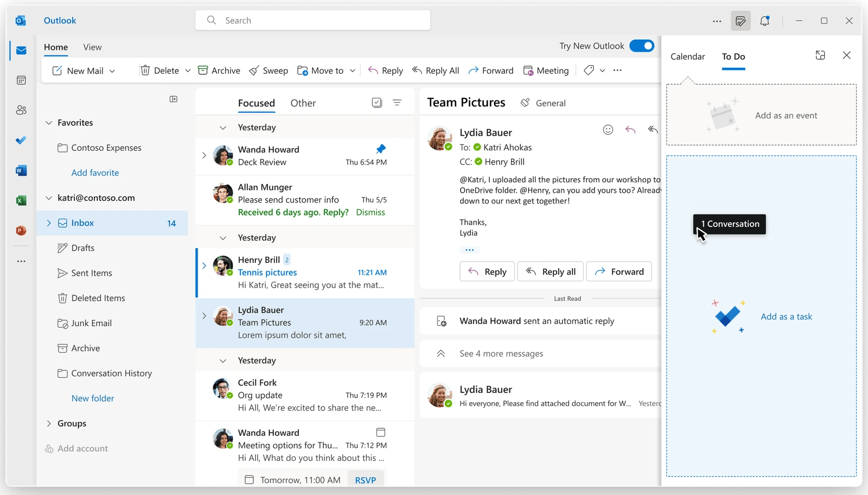Switch to the Other inbox tab
This screenshot has height=495, width=868.
tap(303, 103)
